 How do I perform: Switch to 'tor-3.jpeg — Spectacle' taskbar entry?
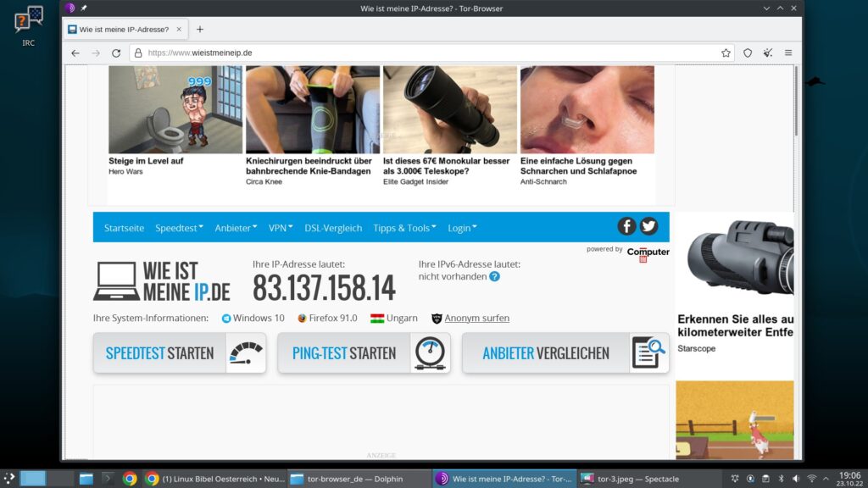[648, 479]
